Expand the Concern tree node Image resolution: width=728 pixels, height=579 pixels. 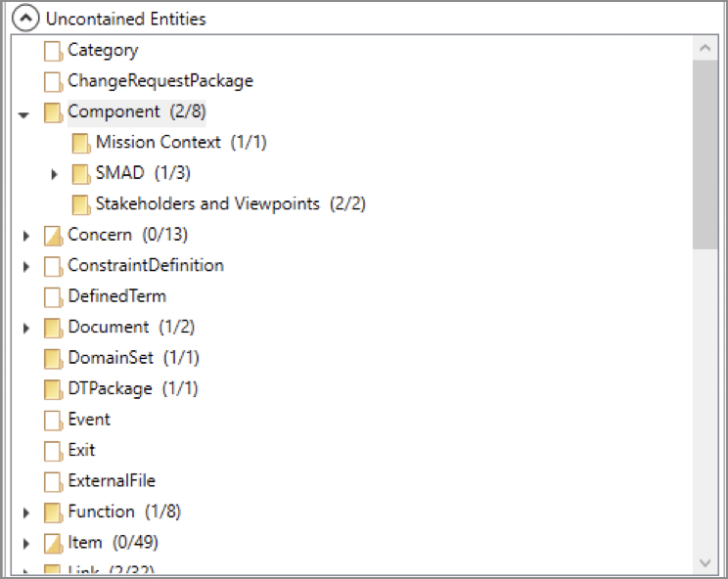26,236
